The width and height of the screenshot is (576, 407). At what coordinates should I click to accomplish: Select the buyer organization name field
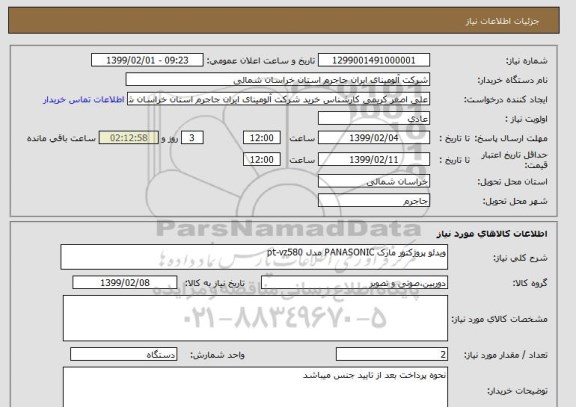tap(278, 80)
